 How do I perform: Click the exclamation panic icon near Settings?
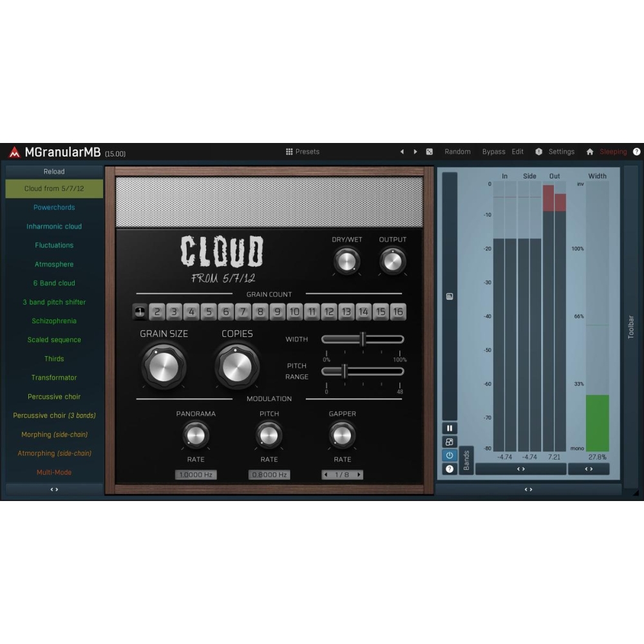pos(539,151)
